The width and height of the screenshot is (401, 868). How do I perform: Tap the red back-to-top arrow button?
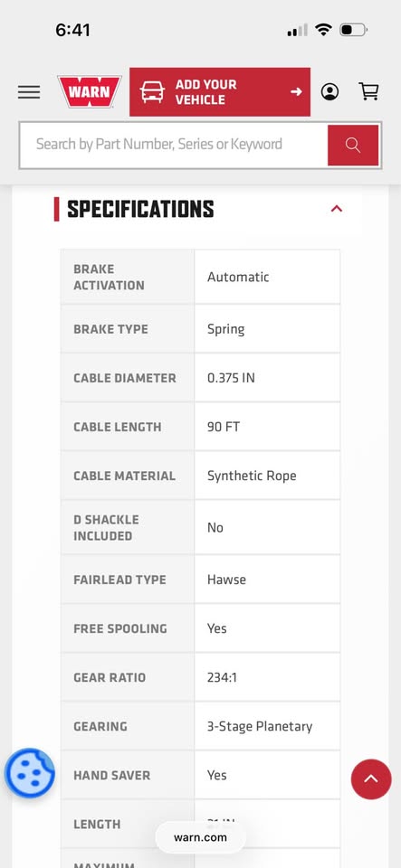(371, 778)
